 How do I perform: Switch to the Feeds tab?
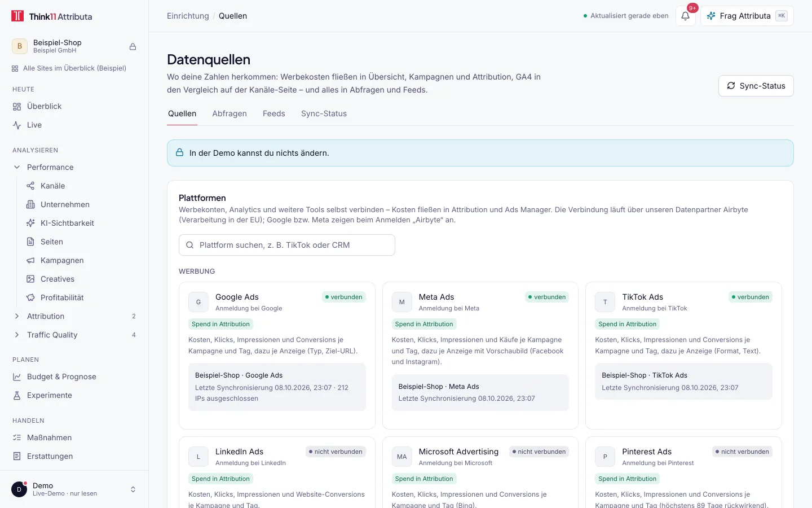point(274,113)
